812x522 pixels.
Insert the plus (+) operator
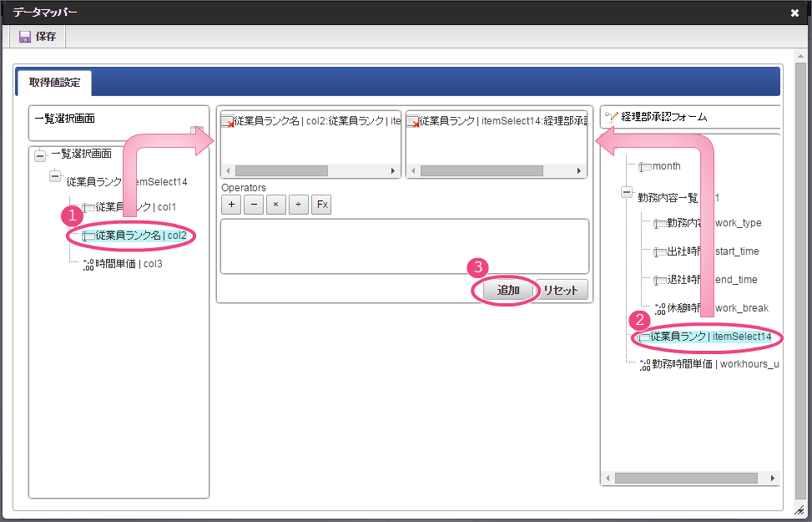click(x=231, y=205)
